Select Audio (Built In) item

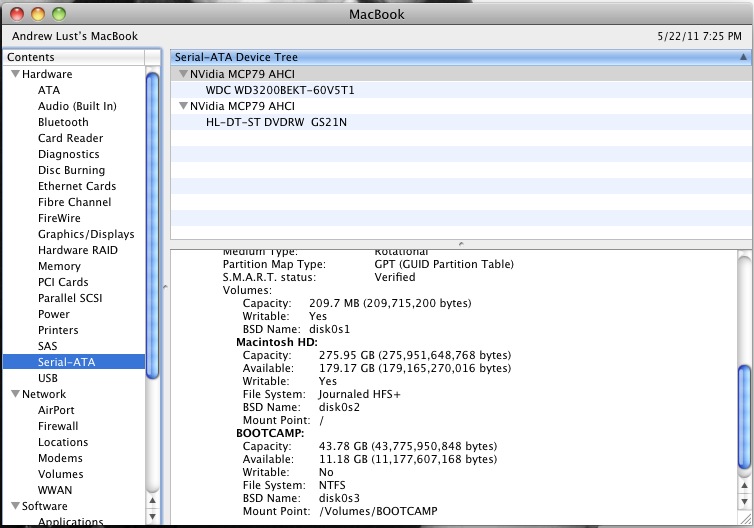(77, 106)
